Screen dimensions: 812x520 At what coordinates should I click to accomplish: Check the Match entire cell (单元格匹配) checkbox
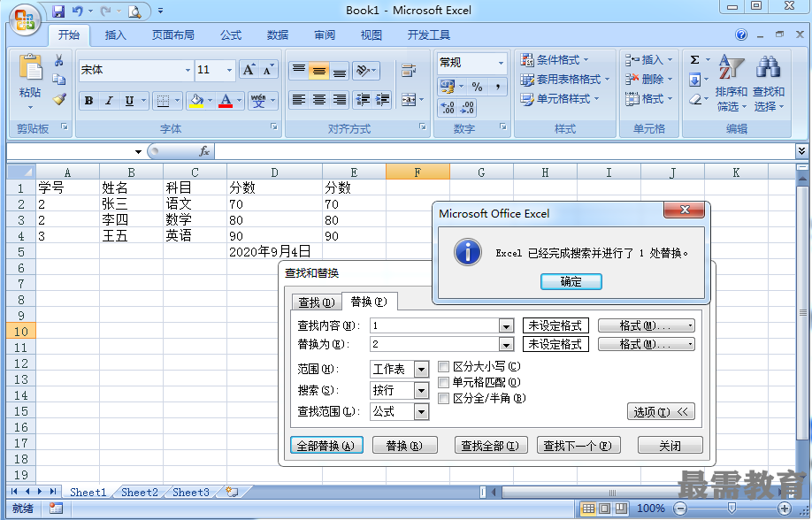tap(443, 383)
